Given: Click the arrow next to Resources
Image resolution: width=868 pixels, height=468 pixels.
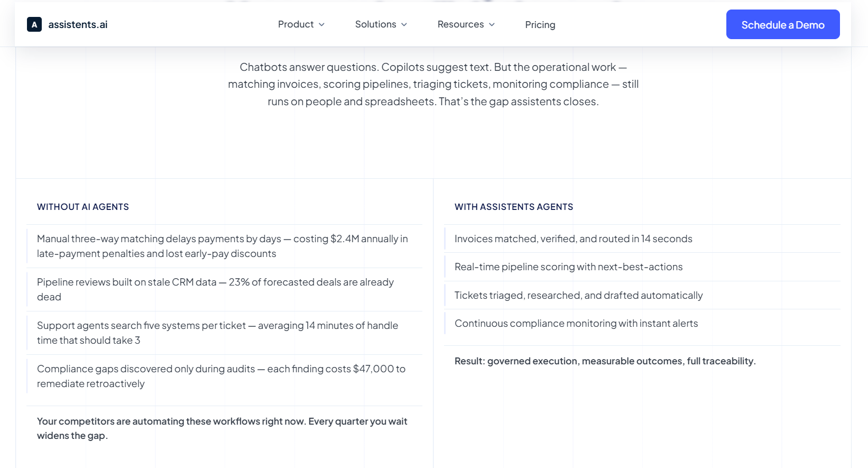Looking at the screenshot, I should [492, 25].
